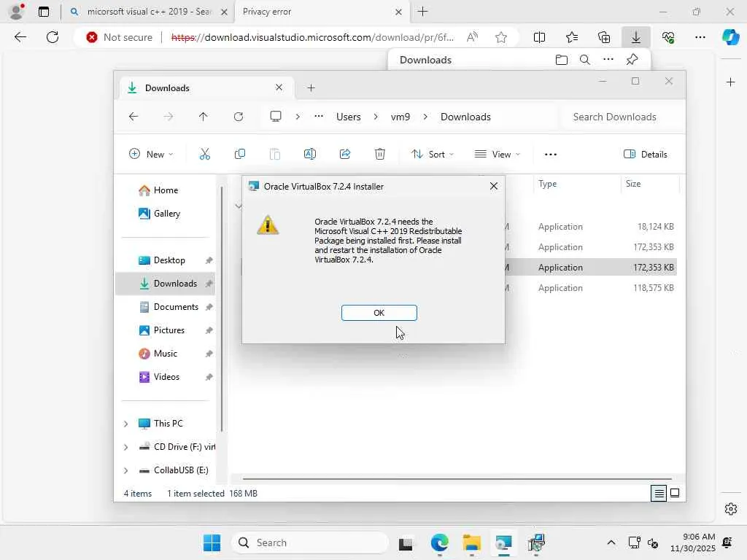This screenshot has width=747, height=560.
Task: Reload the Edge browser page
Action: click(x=53, y=37)
